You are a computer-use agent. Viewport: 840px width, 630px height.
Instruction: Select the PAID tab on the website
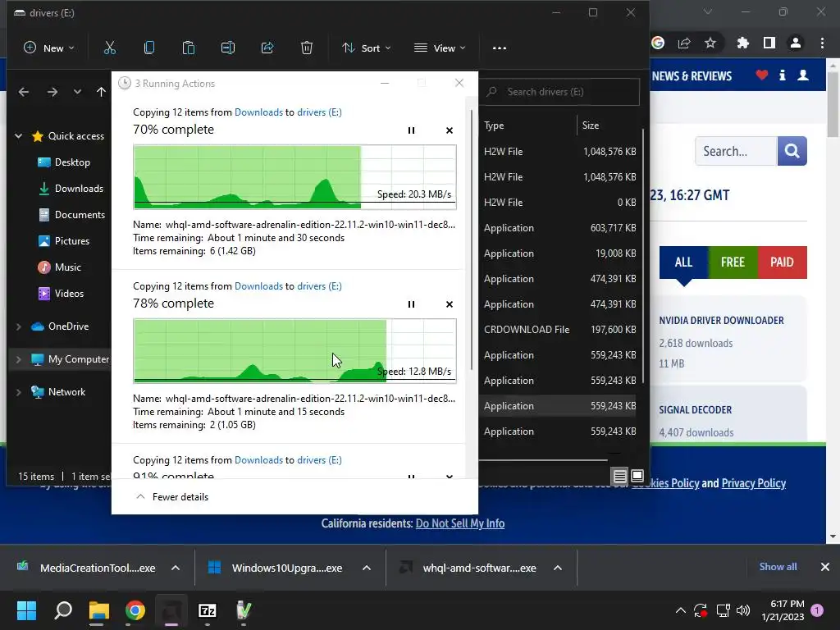pyautogui.click(x=782, y=262)
